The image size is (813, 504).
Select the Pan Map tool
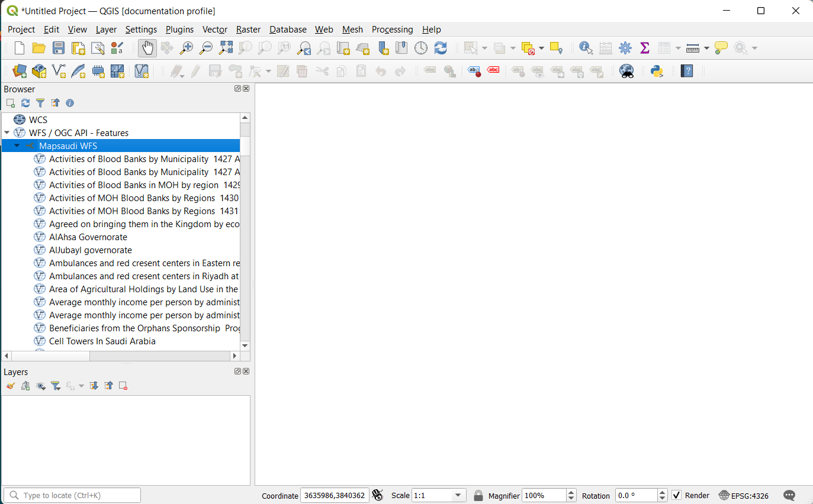[x=146, y=48]
